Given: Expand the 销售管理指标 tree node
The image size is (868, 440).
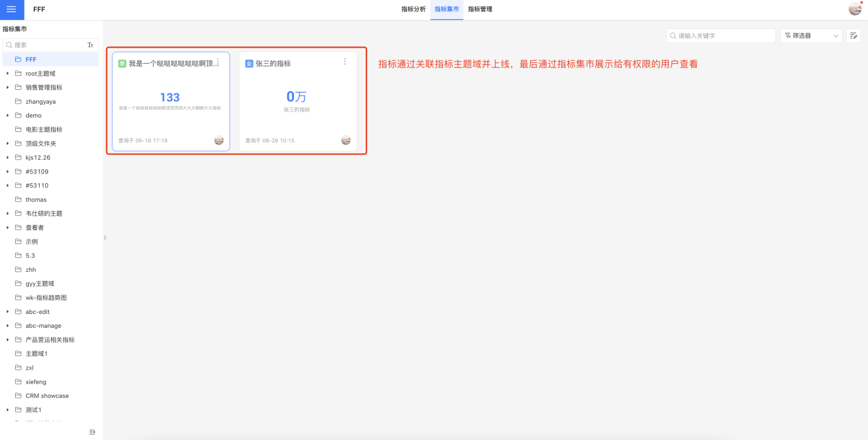Looking at the screenshot, I should 8,87.
